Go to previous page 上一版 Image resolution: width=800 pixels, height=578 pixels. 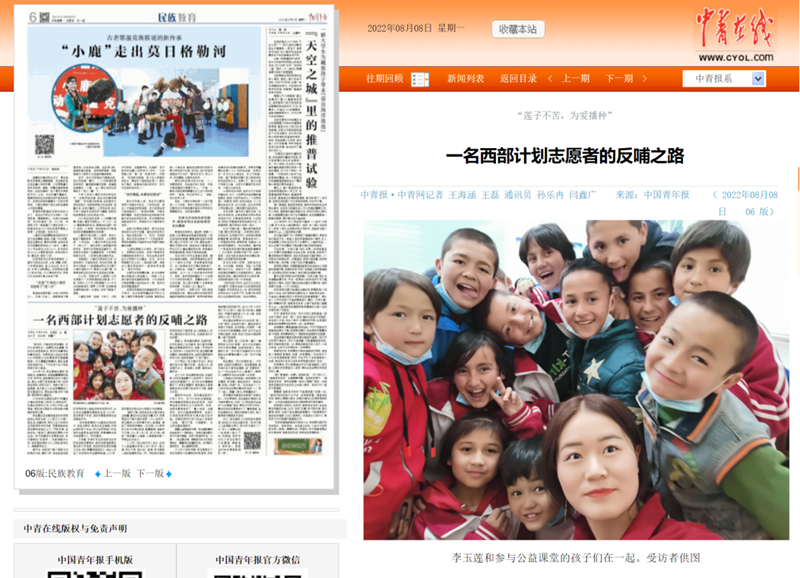point(117,474)
